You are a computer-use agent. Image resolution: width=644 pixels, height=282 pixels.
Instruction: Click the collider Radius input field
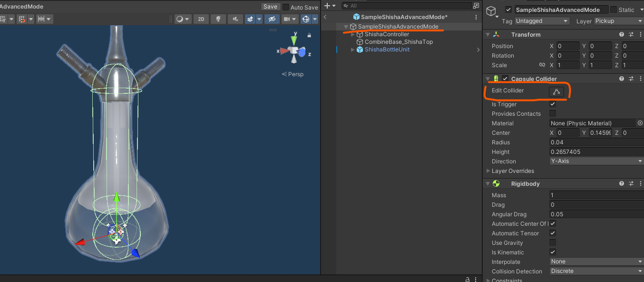(596, 142)
